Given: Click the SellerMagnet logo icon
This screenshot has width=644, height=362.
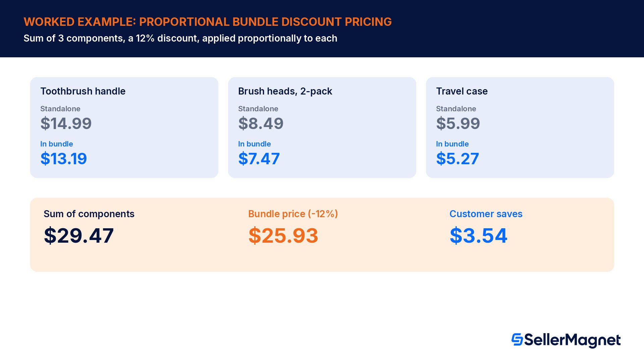Looking at the screenshot, I should tap(517, 339).
